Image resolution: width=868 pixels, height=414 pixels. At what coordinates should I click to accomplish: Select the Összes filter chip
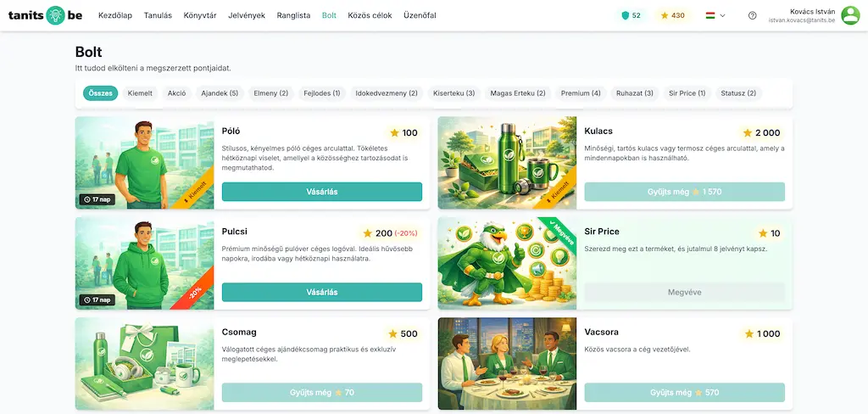click(100, 93)
